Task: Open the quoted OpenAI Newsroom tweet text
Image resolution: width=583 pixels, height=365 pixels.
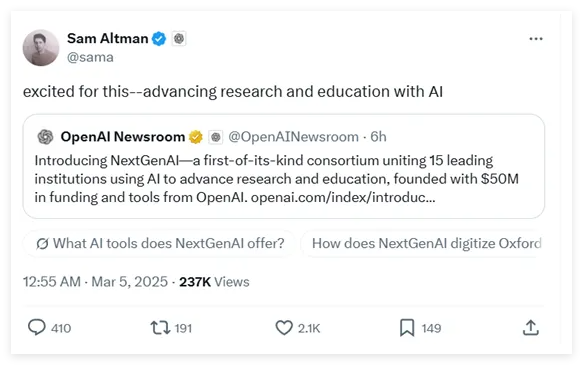Action: 277,179
